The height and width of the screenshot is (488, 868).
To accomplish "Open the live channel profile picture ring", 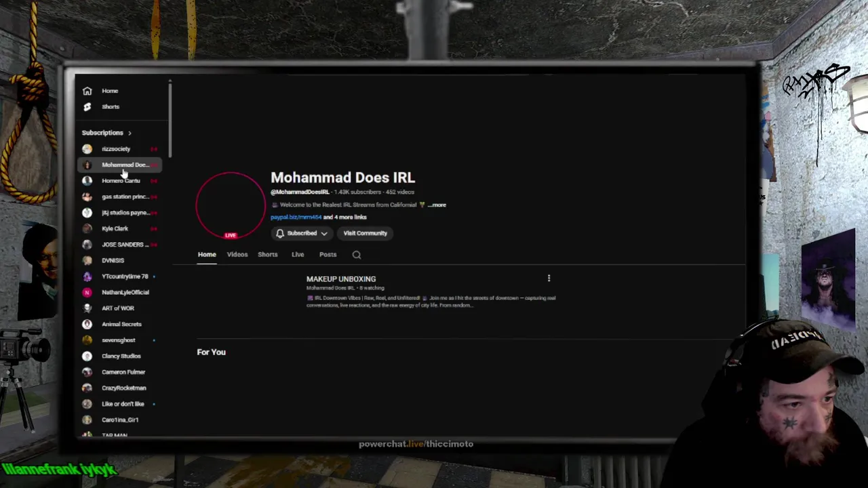I will (231, 205).
